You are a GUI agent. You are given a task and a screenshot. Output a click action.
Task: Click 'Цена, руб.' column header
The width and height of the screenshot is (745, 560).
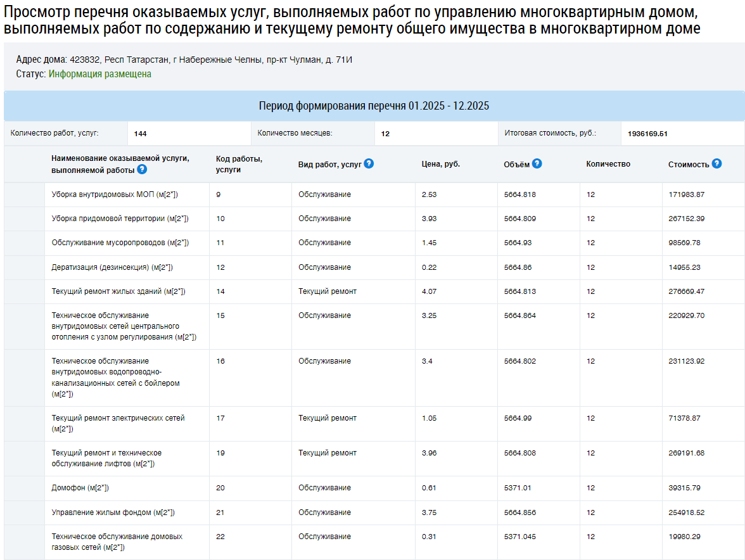[x=440, y=164]
